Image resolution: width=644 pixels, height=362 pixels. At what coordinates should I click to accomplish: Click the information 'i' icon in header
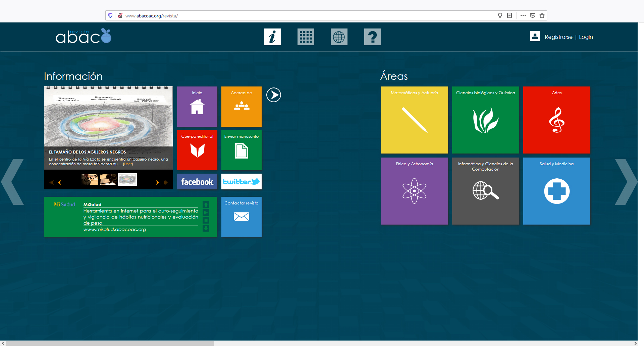click(272, 37)
